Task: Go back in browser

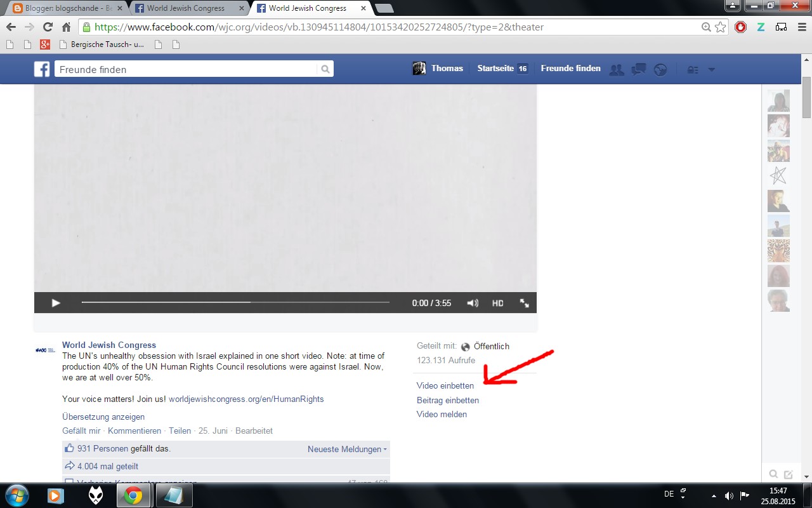Action: point(11,27)
